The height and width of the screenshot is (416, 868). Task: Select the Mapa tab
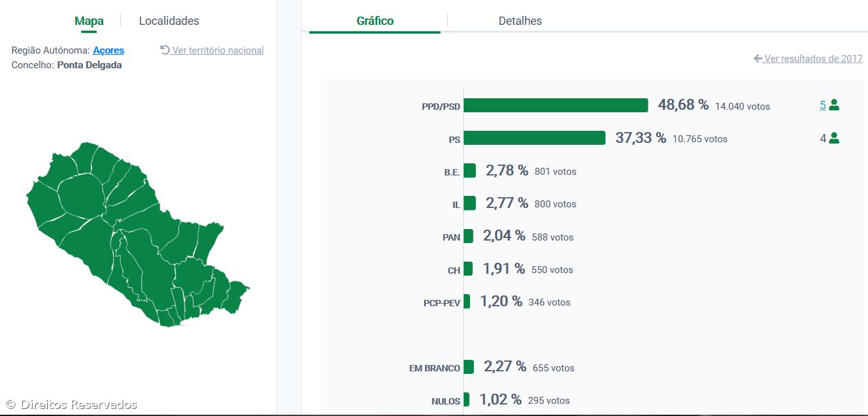pyautogui.click(x=89, y=21)
